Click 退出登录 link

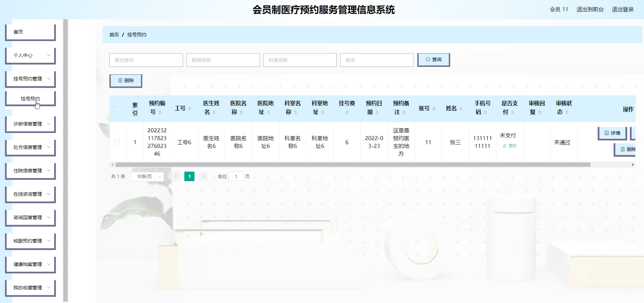[623, 9]
